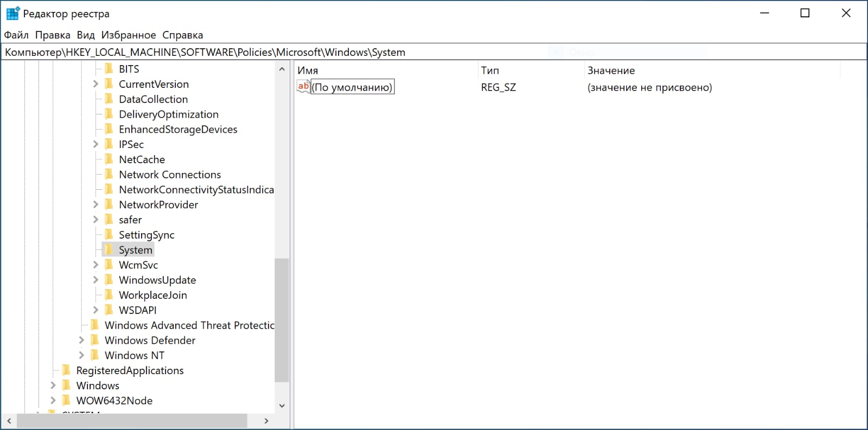Click the folder icon next to WorkplaceJoin
Image resolution: width=868 pixels, height=430 pixels.
click(109, 295)
